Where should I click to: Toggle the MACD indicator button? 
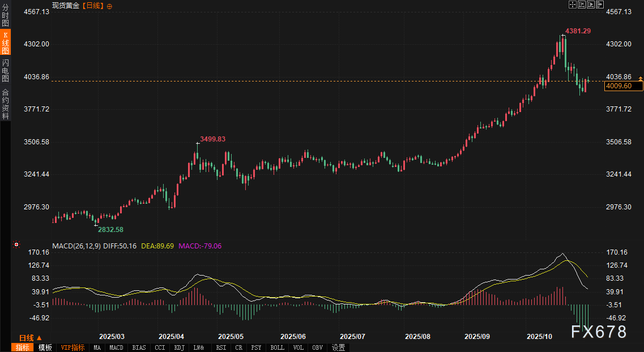(x=116, y=347)
